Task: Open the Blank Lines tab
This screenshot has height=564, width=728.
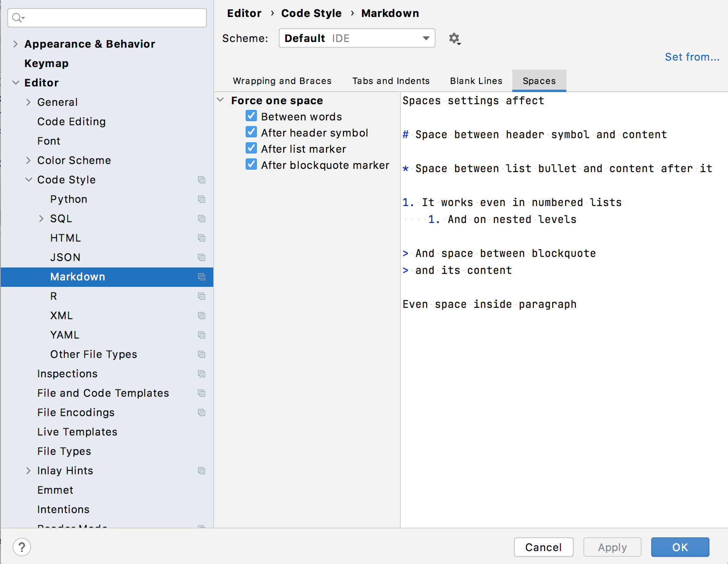Action: (x=476, y=80)
